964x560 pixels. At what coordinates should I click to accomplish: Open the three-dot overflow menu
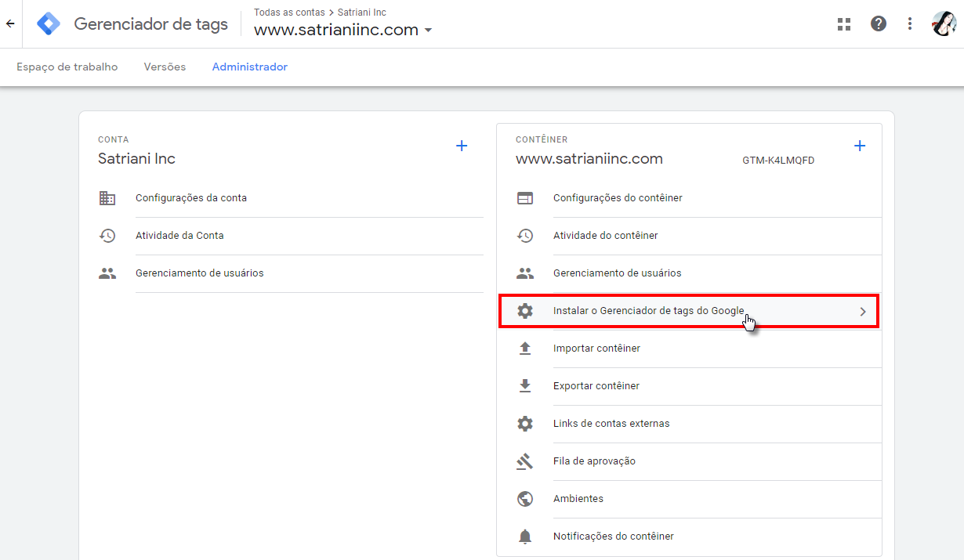coord(909,23)
